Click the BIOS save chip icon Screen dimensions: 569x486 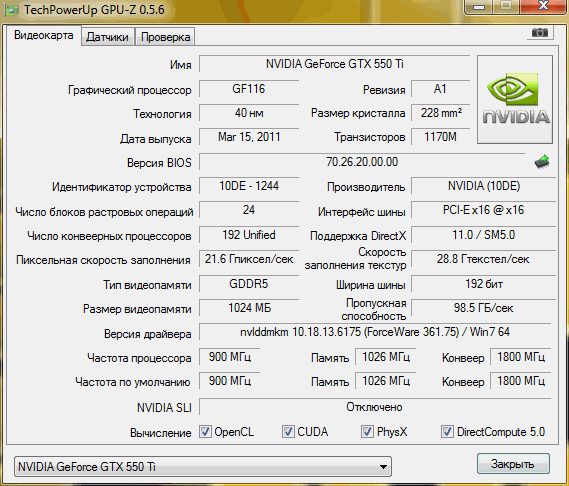[x=542, y=162]
